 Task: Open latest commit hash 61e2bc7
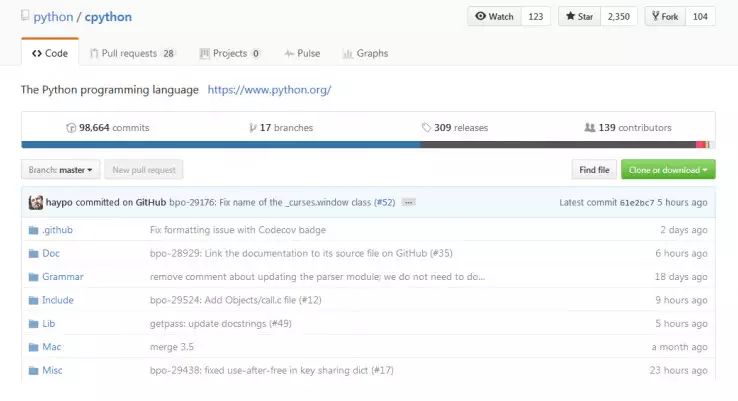coord(637,203)
